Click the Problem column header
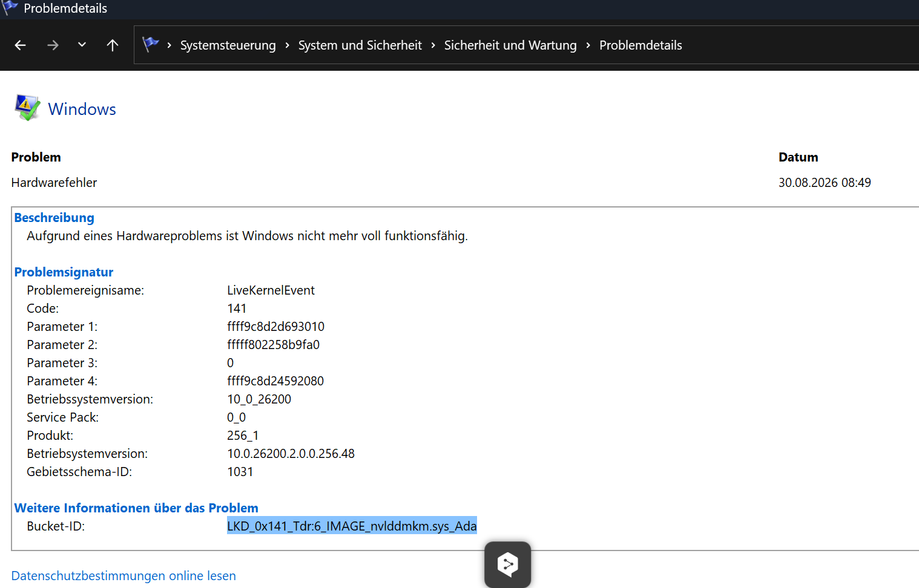Viewport: 919px width, 588px height. [x=36, y=157]
